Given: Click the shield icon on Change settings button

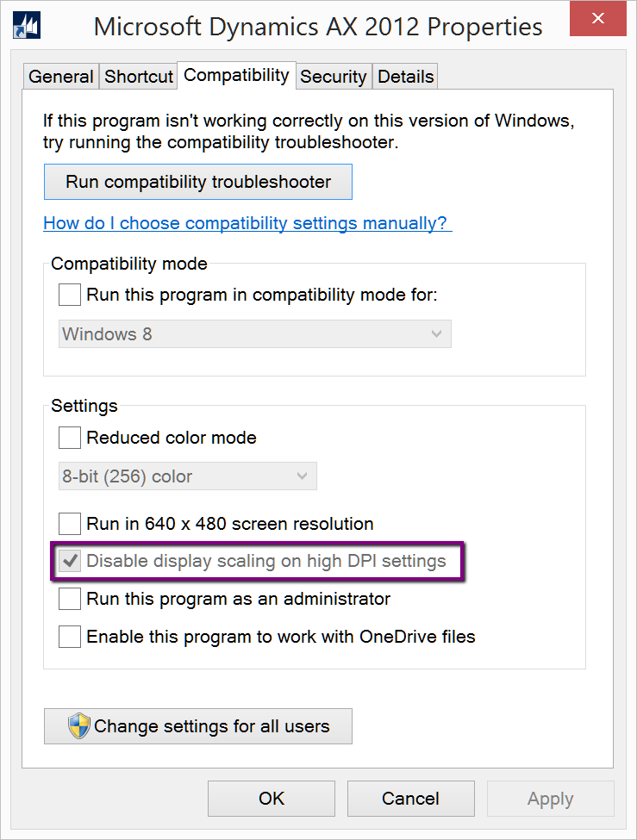Looking at the screenshot, I should pyautogui.click(x=79, y=726).
